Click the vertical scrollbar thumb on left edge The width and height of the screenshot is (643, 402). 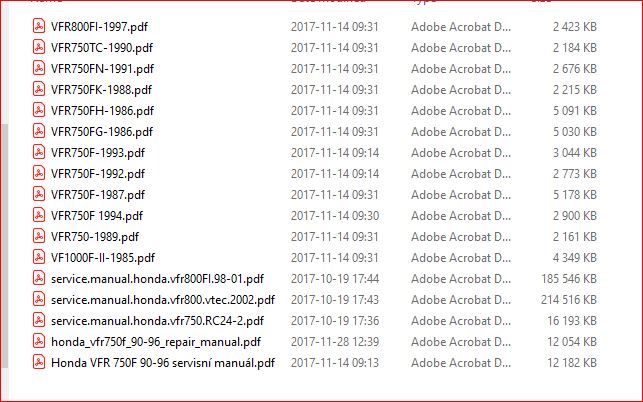pyautogui.click(x=5, y=245)
